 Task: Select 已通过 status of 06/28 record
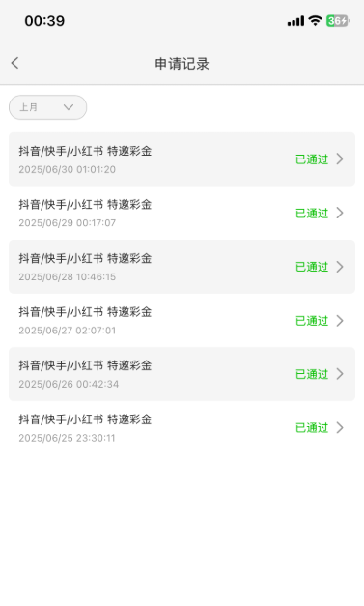click(x=312, y=267)
